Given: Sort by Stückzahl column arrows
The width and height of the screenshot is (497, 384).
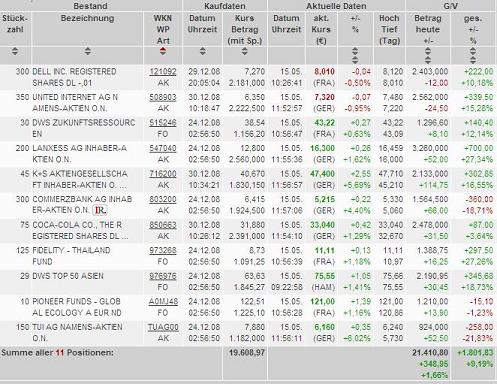Looking at the screenshot, I should click(x=15, y=51).
